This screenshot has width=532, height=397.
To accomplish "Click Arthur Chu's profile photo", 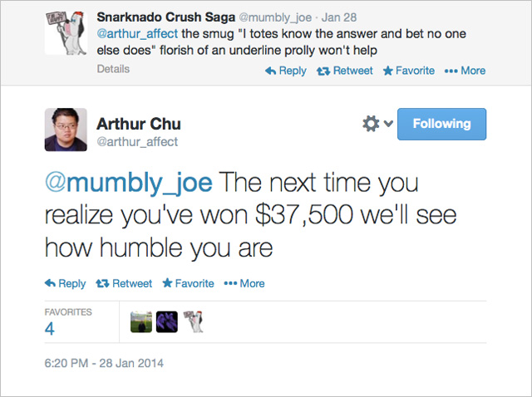I will (x=66, y=130).
